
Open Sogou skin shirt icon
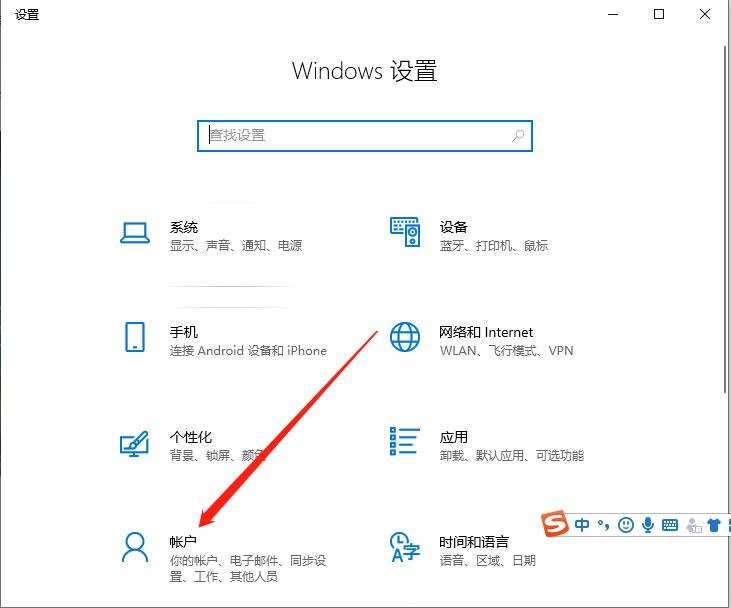(x=714, y=525)
